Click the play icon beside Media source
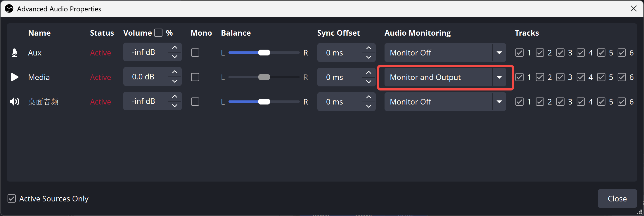The height and width of the screenshot is (216, 644). point(15,77)
